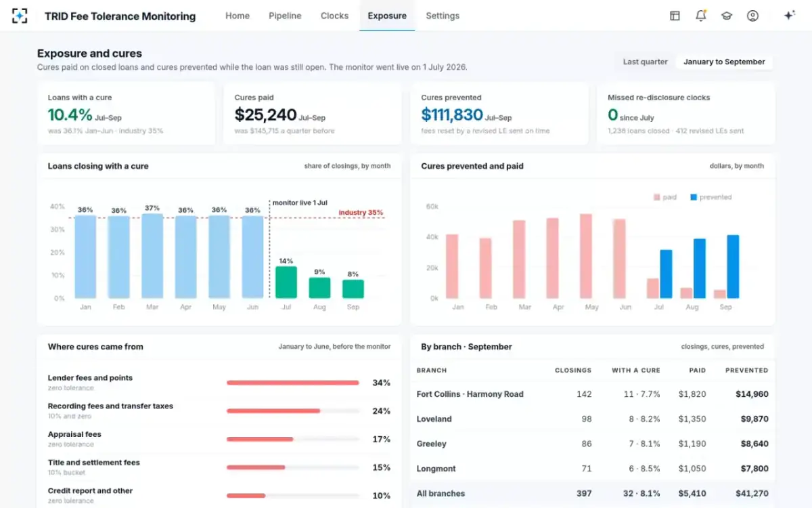Click the 34% lender fees value

coord(381,383)
